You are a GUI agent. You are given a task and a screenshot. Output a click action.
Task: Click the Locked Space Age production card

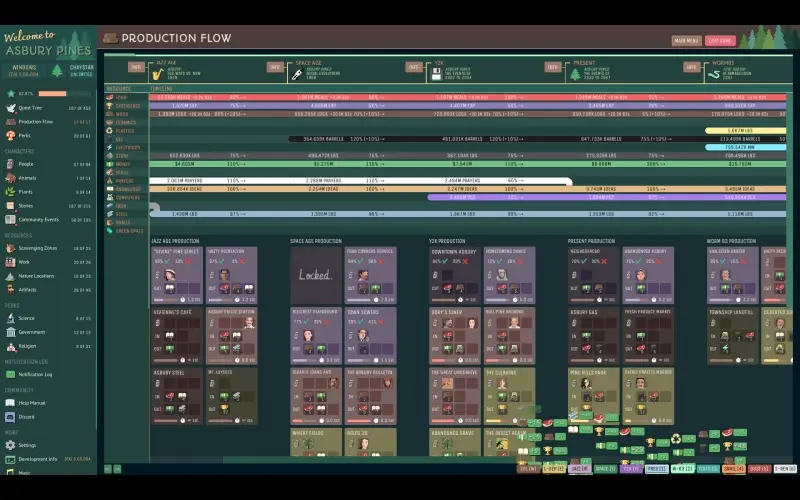point(315,274)
